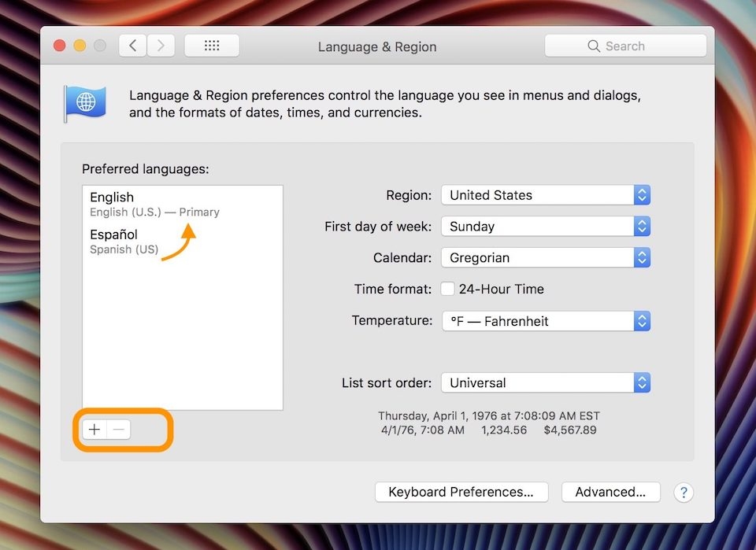
Task: Open help with the question mark button
Action: [684, 493]
